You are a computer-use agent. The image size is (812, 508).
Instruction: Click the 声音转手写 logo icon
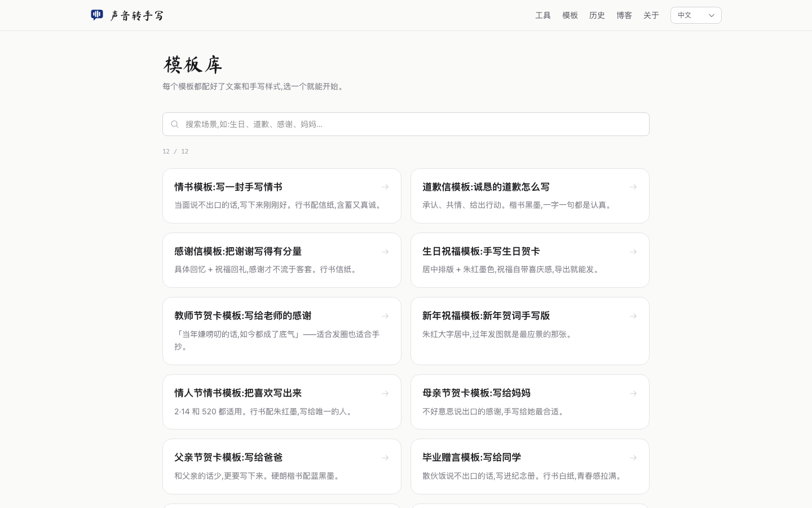[x=97, y=15]
